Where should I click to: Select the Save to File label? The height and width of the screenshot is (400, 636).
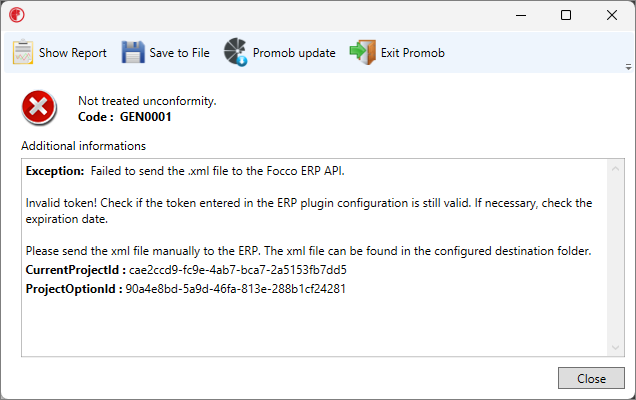pyautogui.click(x=179, y=53)
